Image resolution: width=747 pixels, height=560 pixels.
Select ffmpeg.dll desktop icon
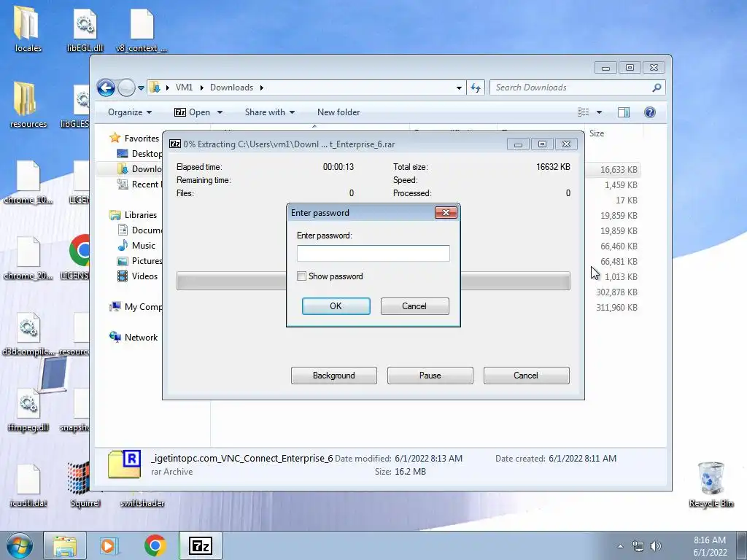click(x=28, y=410)
